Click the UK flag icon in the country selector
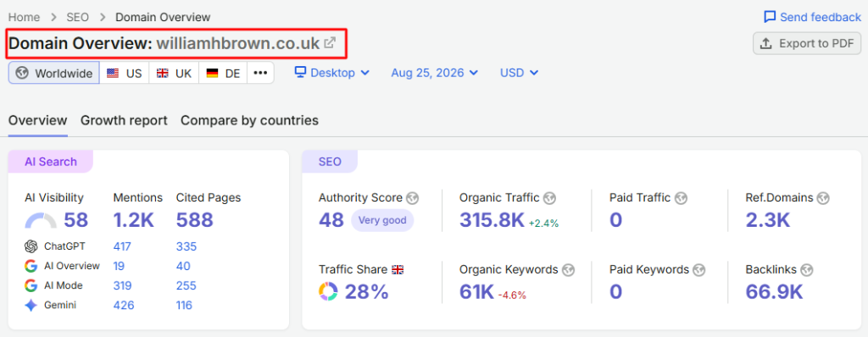The width and height of the screenshot is (868, 337). pos(163,73)
